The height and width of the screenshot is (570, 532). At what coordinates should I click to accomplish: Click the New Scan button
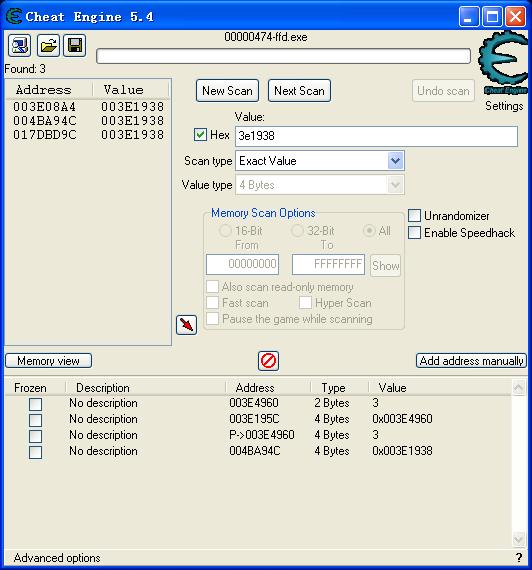(227, 91)
